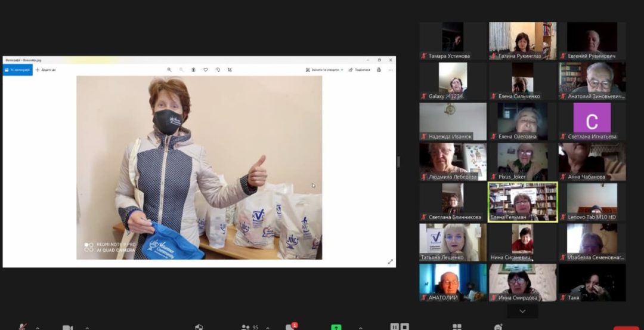644x330 pixels.
Task: Open the edit and create dropdown
Action: (324, 70)
